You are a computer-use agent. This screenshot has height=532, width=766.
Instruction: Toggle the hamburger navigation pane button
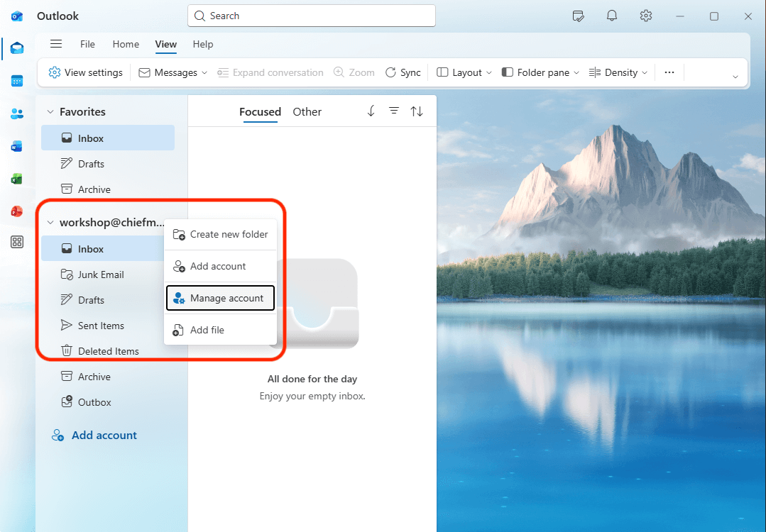tap(56, 44)
